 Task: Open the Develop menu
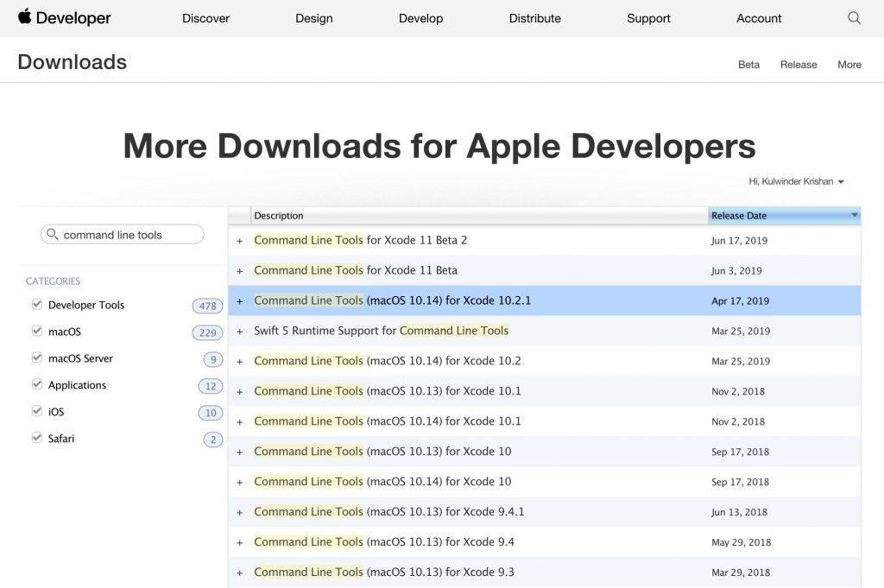tap(420, 18)
